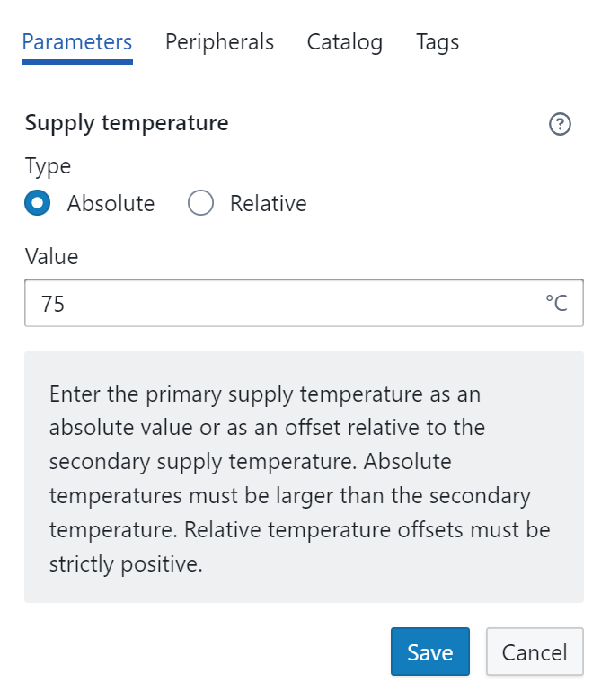The image size is (610, 700).
Task: Click the Type field label
Action: (x=48, y=166)
